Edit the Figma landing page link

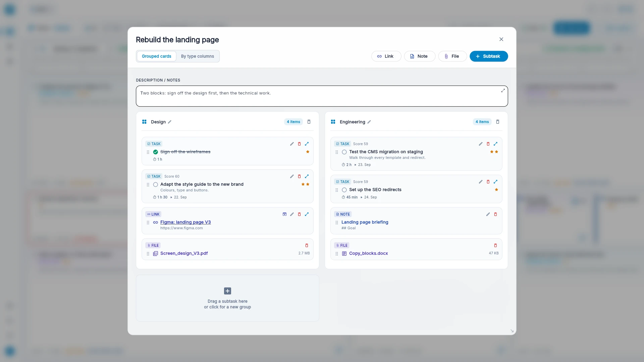292,214
